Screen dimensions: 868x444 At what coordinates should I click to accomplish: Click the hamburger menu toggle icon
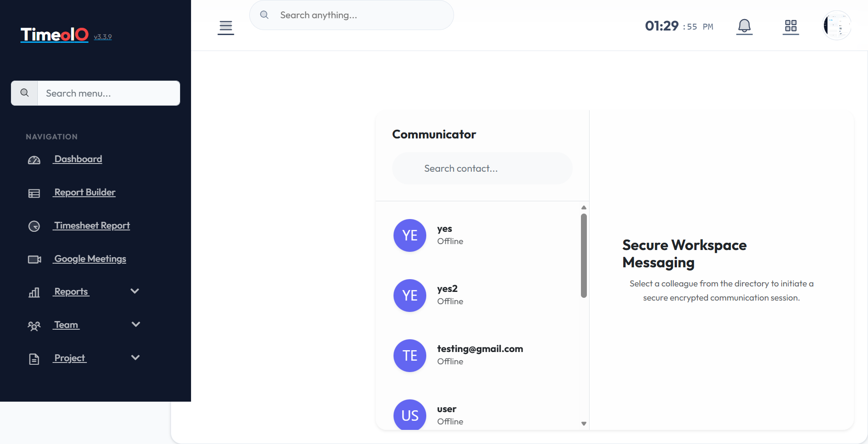(x=226, y=27)
